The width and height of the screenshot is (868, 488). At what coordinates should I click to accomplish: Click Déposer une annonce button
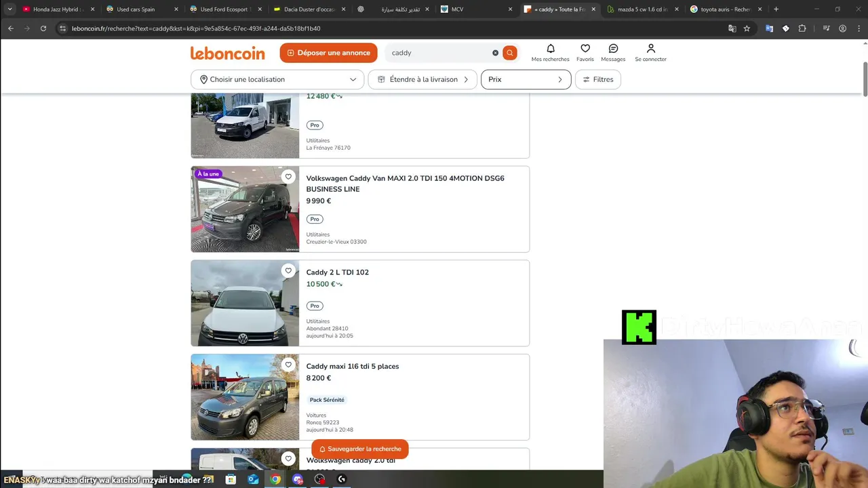[328, 53]
